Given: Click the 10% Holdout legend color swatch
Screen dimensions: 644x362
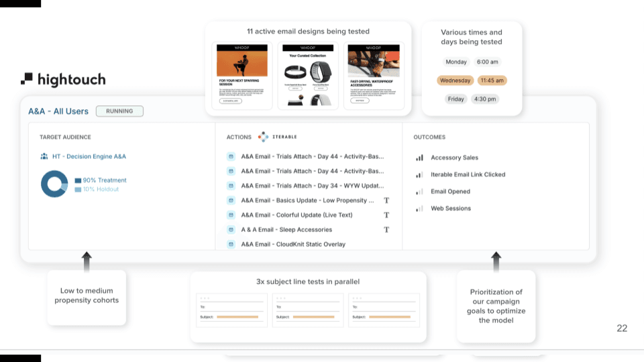Looking at the screenshot, I should click(78, 190).
